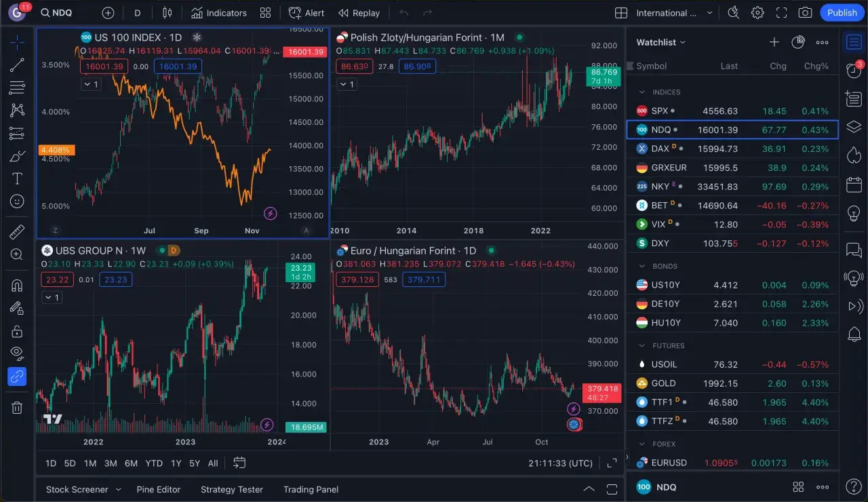Toggle the Z button on US 100 chart
The image size is (868, 502).
(56, 231)
